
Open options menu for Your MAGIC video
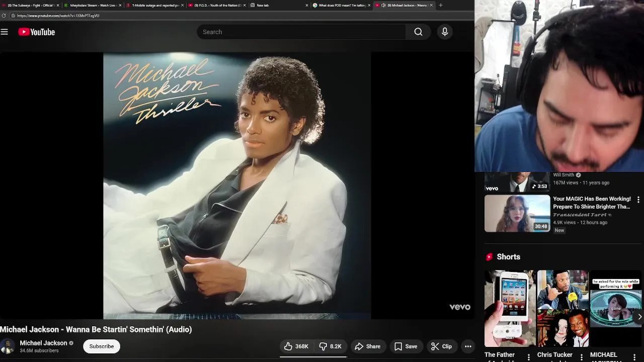click(x=638, y=200)
